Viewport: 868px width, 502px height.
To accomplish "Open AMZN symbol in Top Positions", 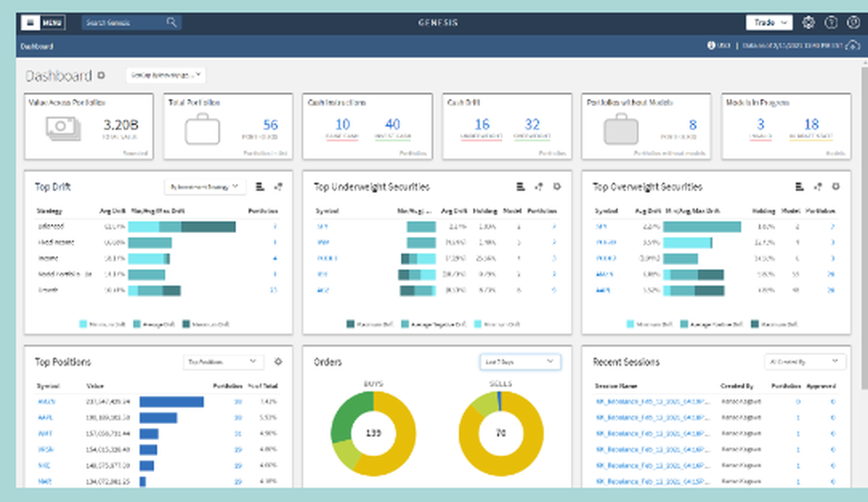I will click(47, 402).
